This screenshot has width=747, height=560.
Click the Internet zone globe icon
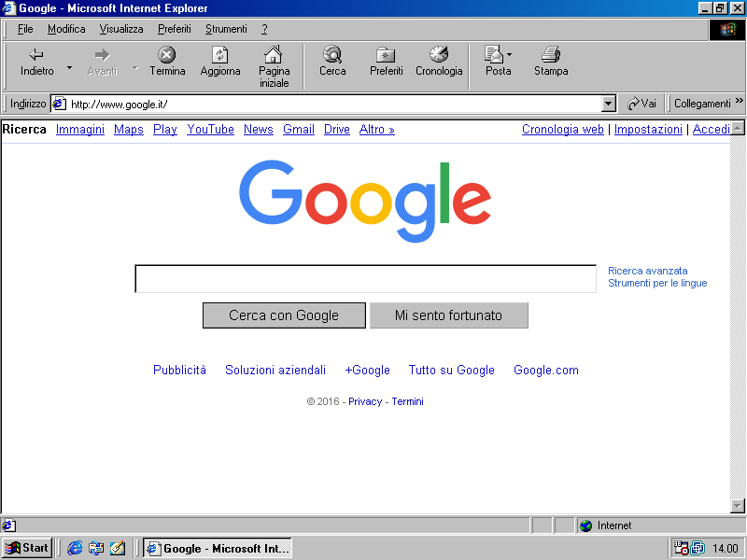coord(586,525)
